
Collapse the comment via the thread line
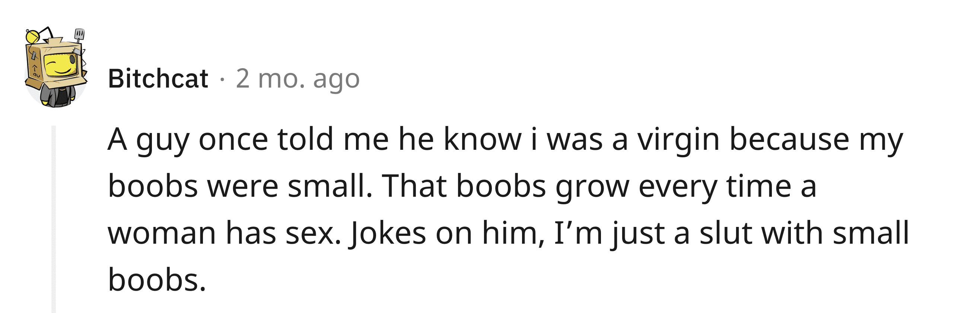(x=54, y=219)
